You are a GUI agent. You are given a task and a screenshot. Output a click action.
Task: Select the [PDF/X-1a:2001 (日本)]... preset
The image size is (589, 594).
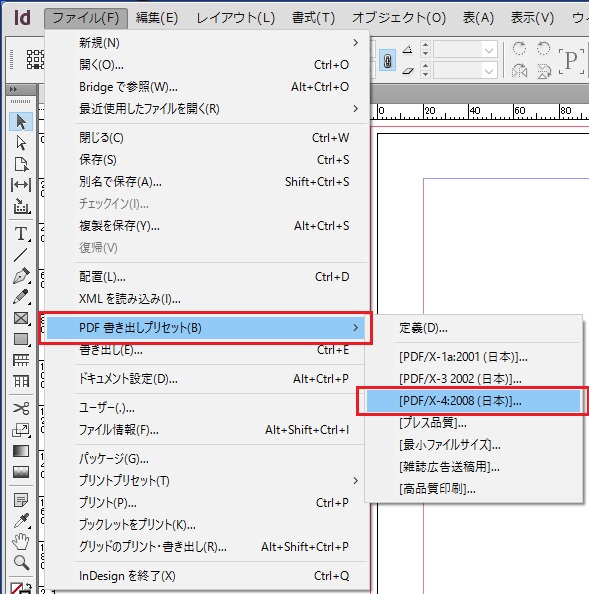[x=473, y=357]
